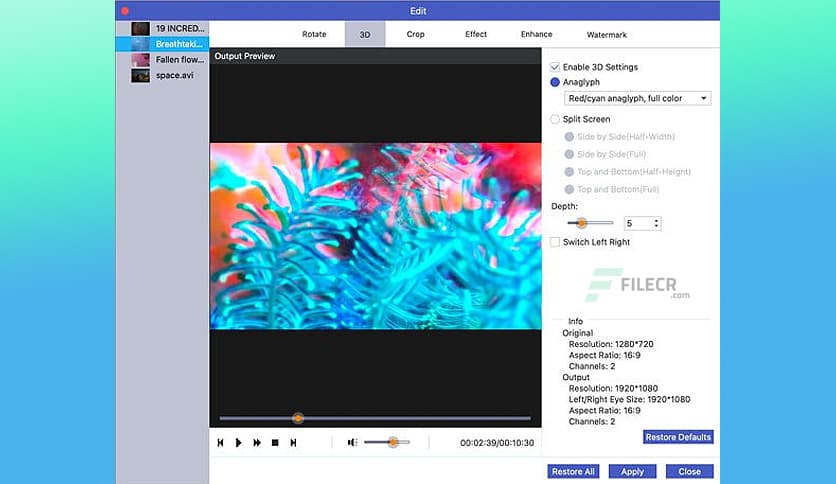Screen dimensions: 836x484
Task: Click the Output Preview header label
Action: point(245,56)
